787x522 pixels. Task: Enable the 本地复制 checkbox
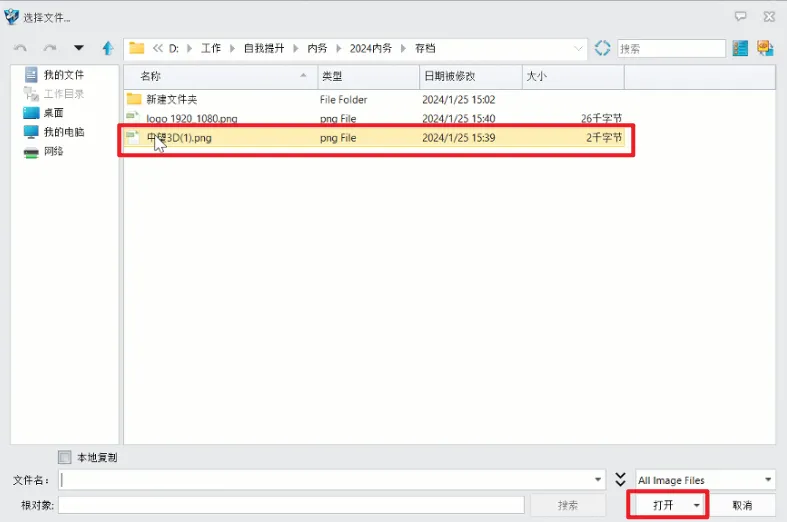65,457
